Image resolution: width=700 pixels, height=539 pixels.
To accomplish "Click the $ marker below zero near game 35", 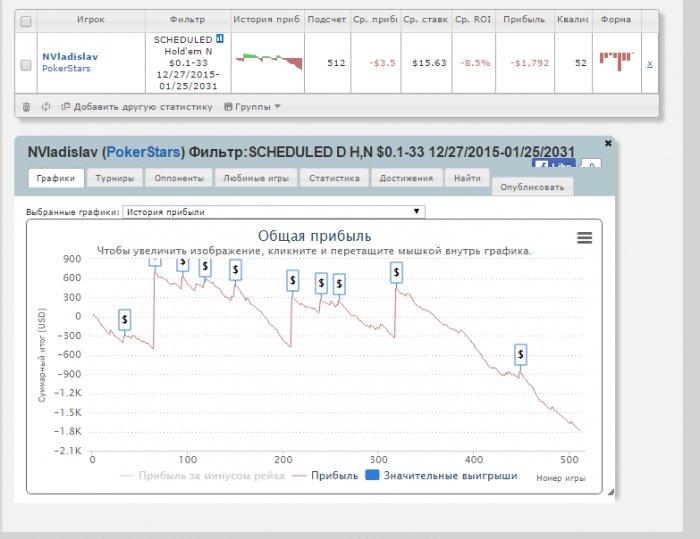I will tap(125, 320).
